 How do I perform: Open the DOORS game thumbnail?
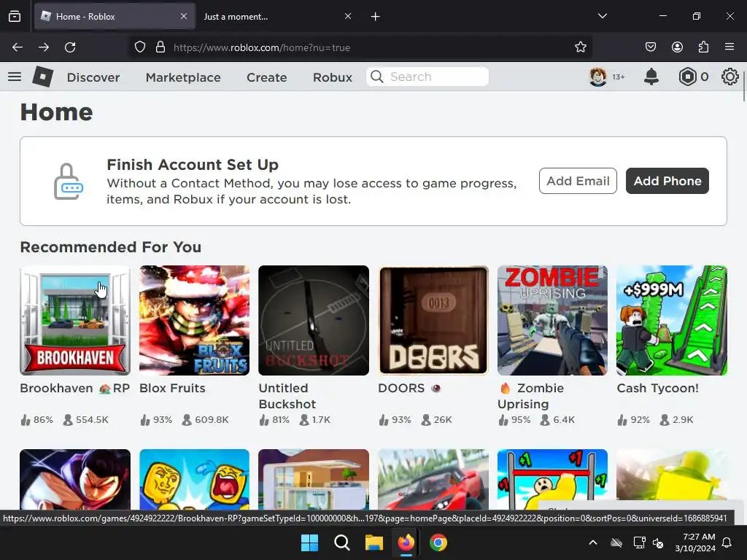(433, 321)
